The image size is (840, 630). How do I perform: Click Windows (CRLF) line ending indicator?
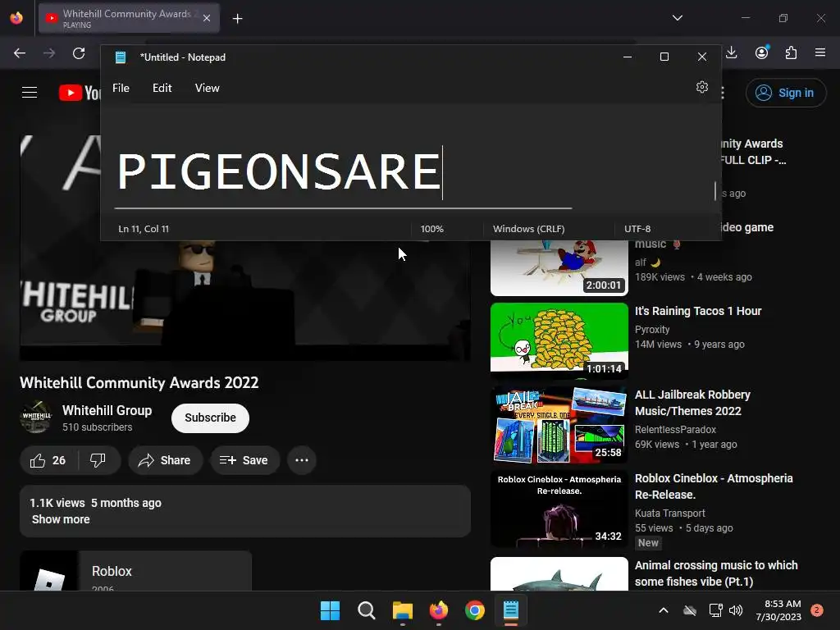[529, 229]
